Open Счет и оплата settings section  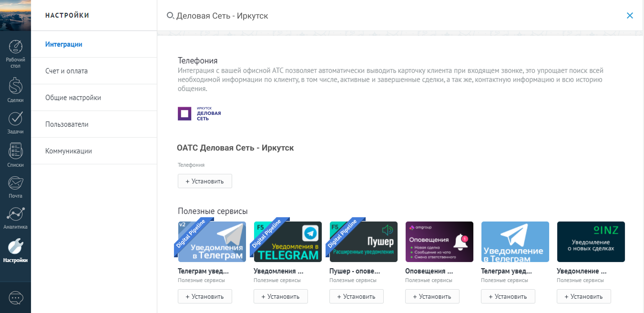[66, 71]
